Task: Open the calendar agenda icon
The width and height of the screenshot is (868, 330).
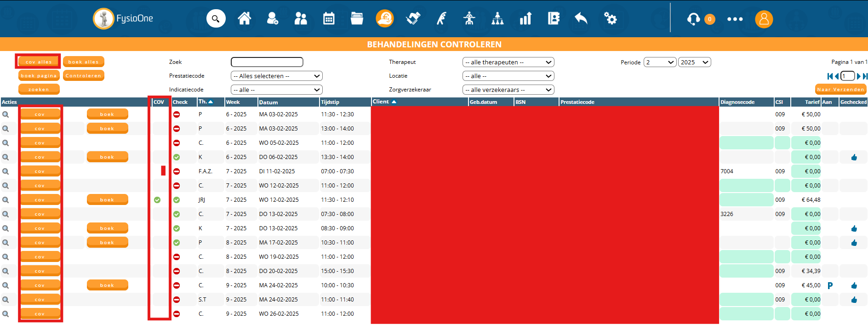Action: coord(329,19)
